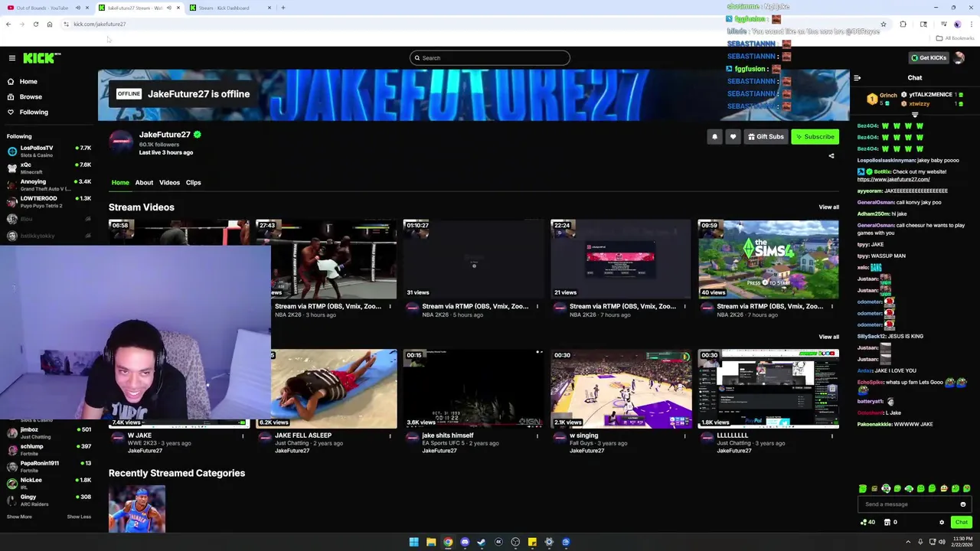Click the Gift Subs button
The width and height of the screenshot is (980, 551).
(766, 137)
